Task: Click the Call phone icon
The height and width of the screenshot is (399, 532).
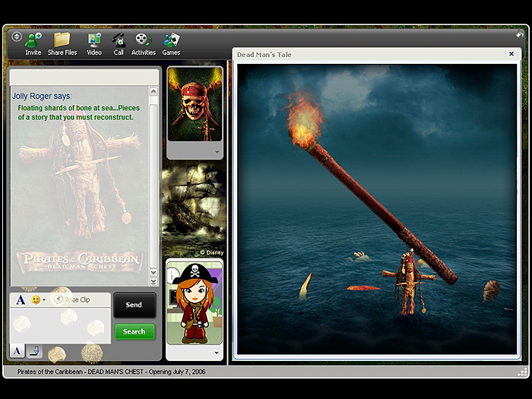Action: pyautogui.click(x=119, y=41)
